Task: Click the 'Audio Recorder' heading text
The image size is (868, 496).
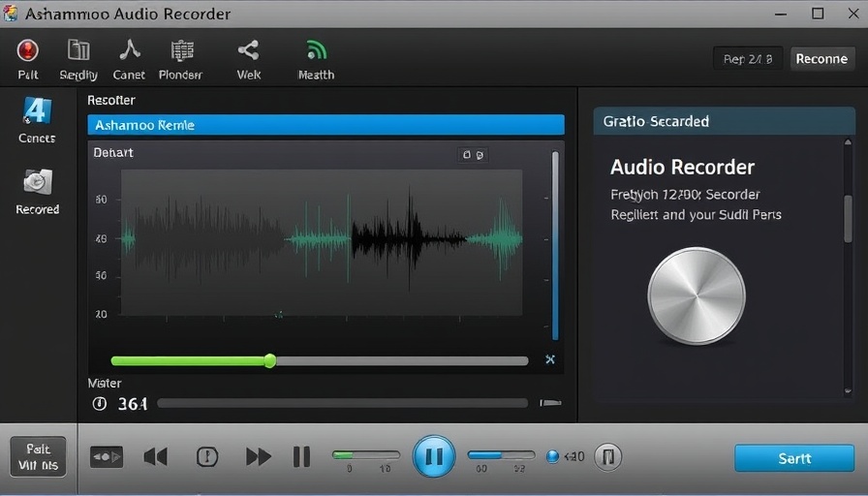Action: point(683,168)
